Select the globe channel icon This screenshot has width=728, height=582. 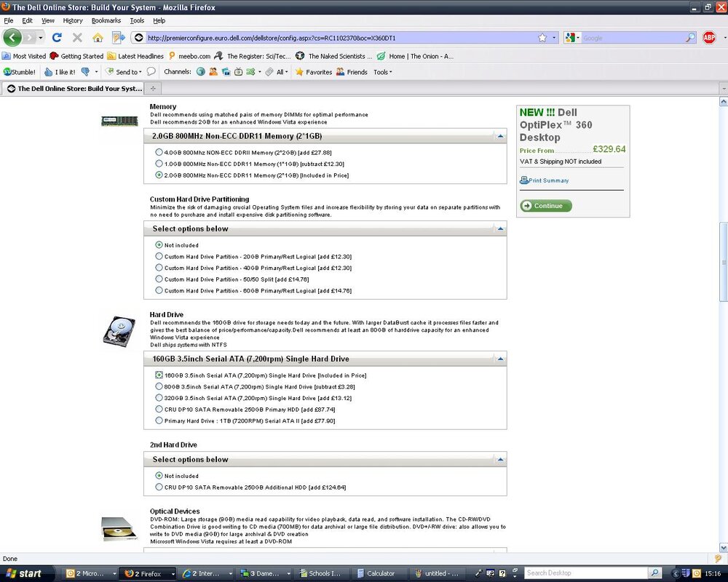coord(201,72)
